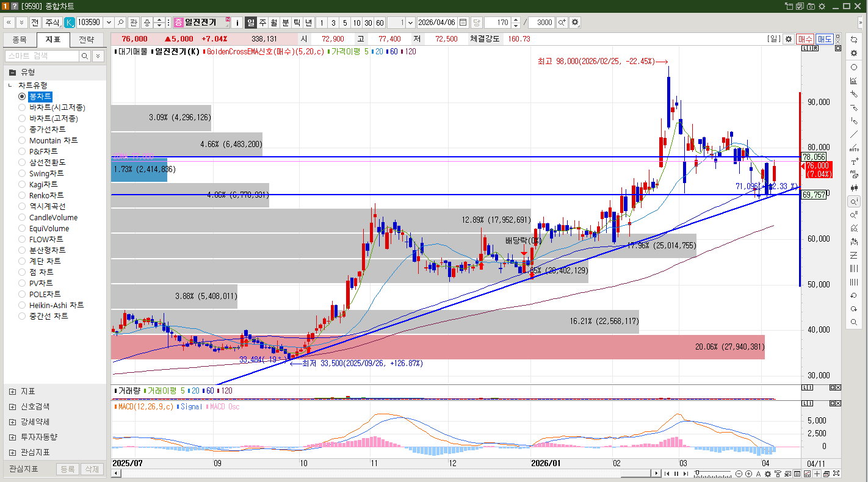Select the Mountain 차트 radio button
The width and height of the screenshot is (868, 482).
click(22, 140)
